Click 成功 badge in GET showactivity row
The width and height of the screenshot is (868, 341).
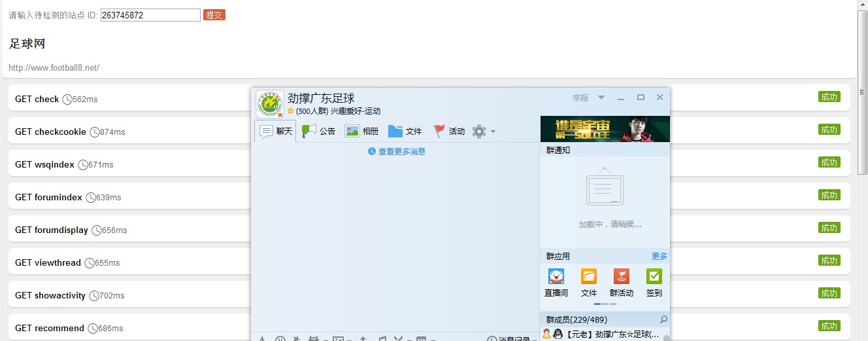pyautogui.click(x=829, y=293)
